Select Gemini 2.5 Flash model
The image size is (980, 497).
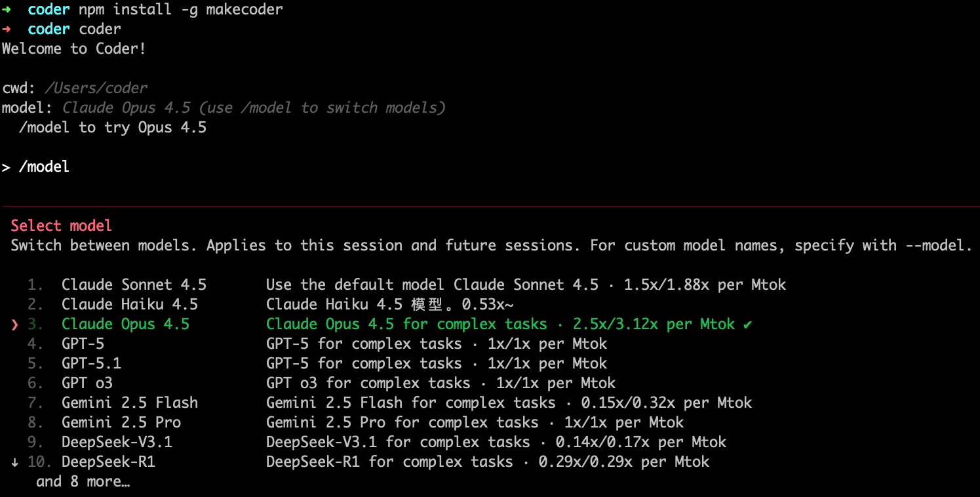(129, 403)
